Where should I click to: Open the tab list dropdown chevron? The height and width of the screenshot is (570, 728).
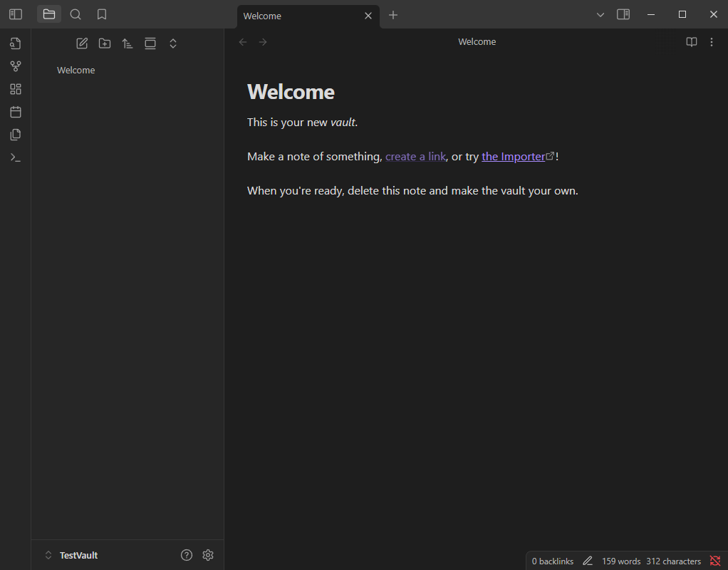600,15
